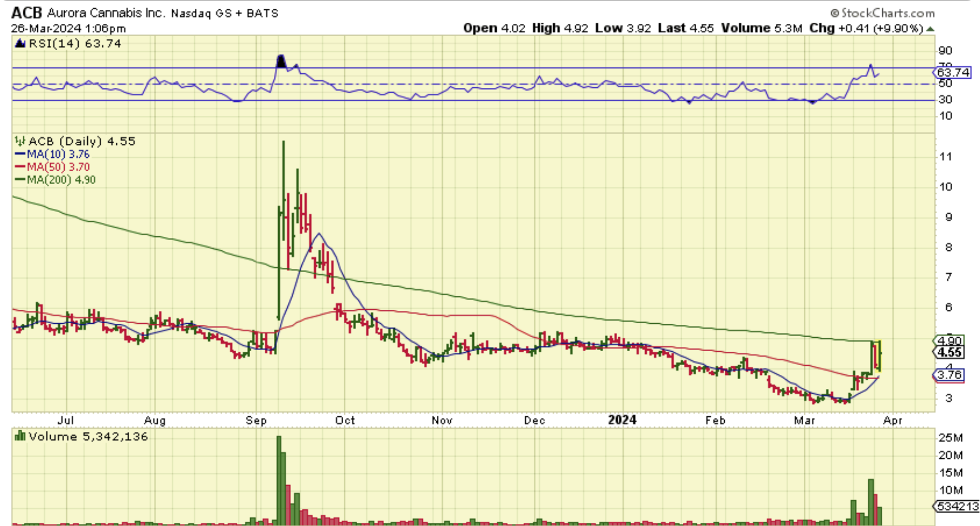980x526 pixels.
Task: Click the 9 label on the price axis
Action: point(948,217)
